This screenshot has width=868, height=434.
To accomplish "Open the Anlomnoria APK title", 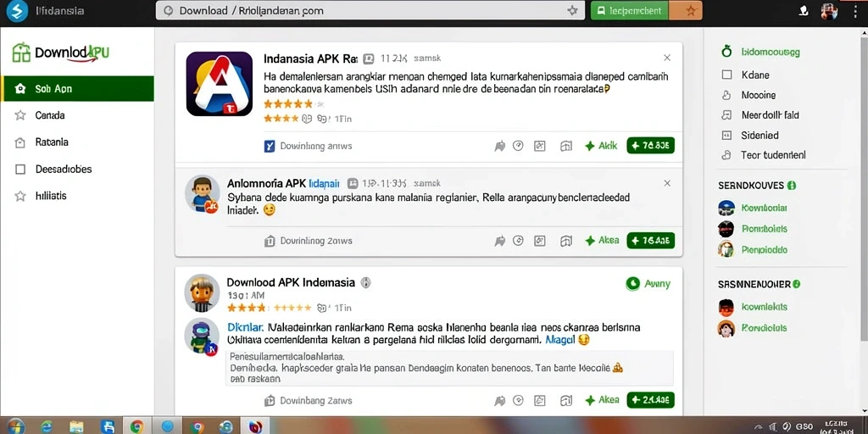I will tap(283, 183).
